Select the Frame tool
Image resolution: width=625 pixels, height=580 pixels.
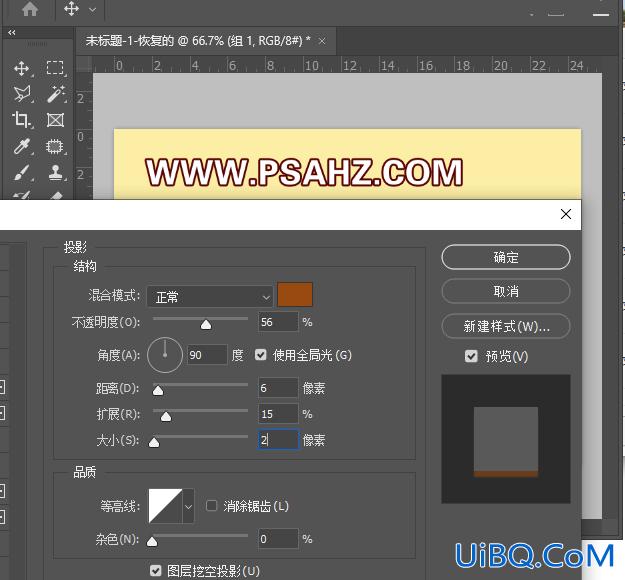pos(55,120)
